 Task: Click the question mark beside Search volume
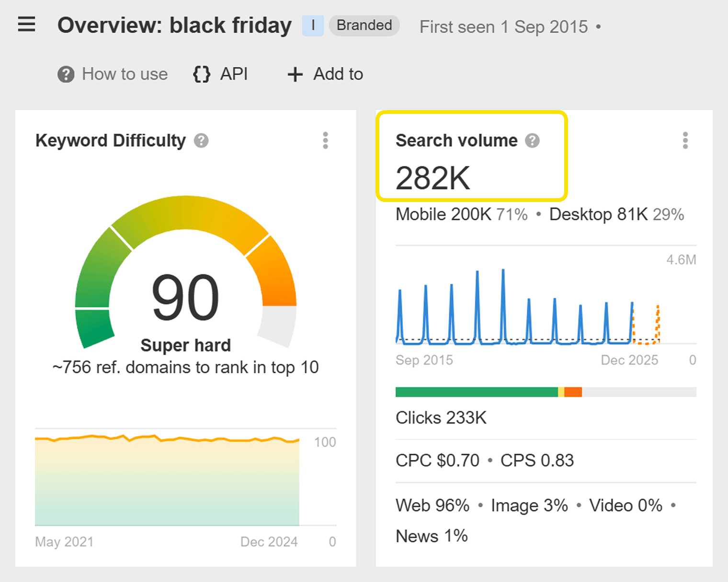coord(532,140)
